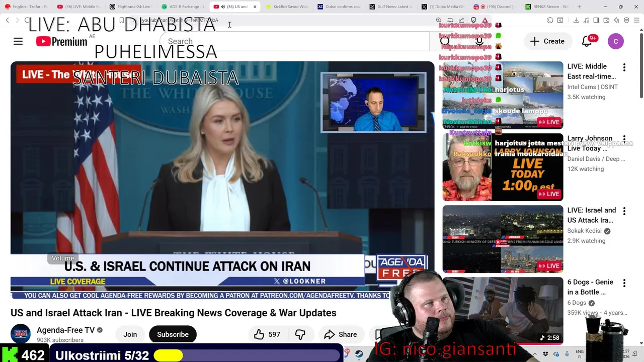Open a new browser tab
Screen dimensions: 644x362
click(x=579, y=7)
